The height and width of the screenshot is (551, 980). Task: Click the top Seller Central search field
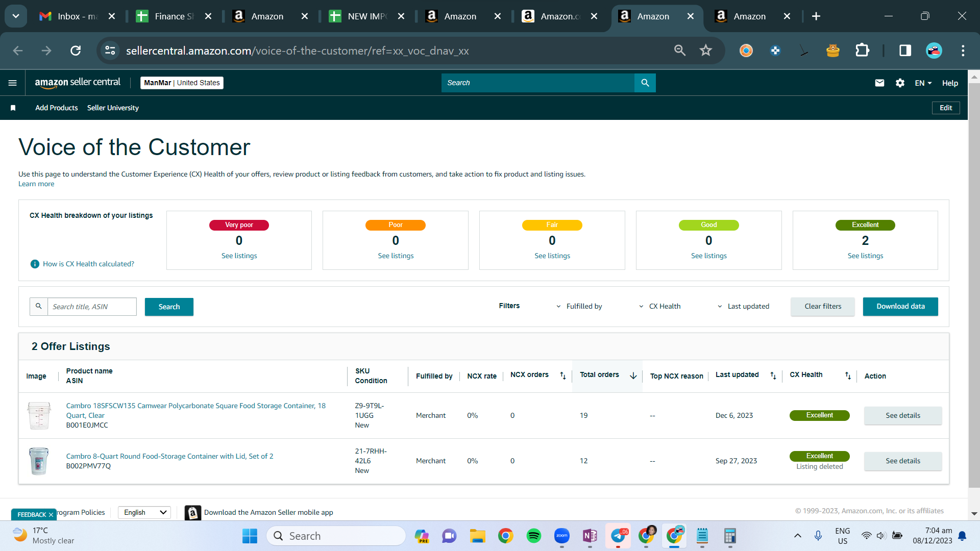[x=538, y=83]
